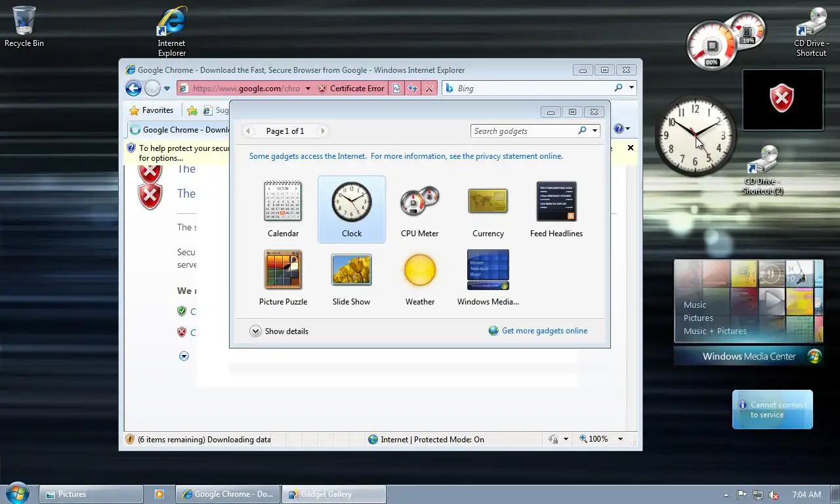This screenshot has height=504, width=840.
Task: Click Internet Protected Mode status bar text
Action: tap(432, 439)
